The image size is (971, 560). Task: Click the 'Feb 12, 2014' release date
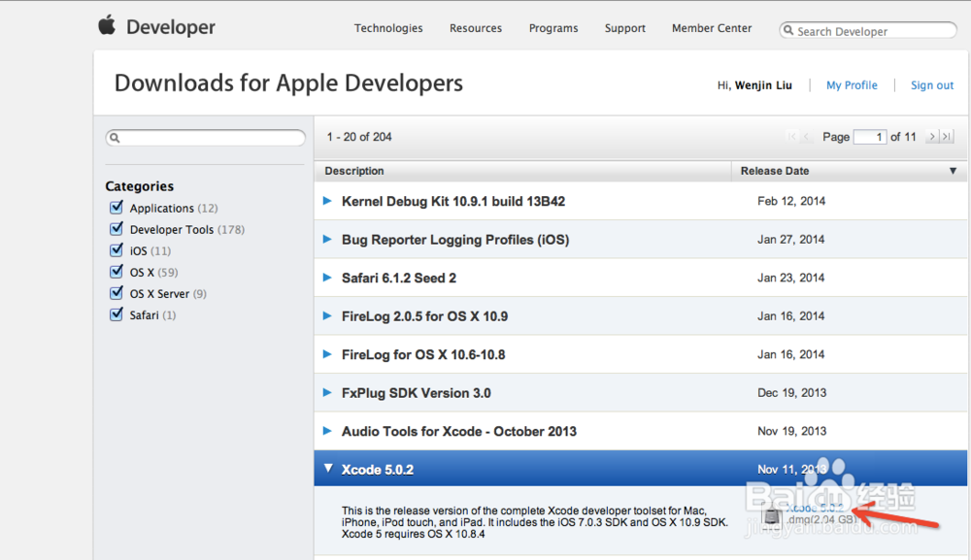tap(791, 201)
